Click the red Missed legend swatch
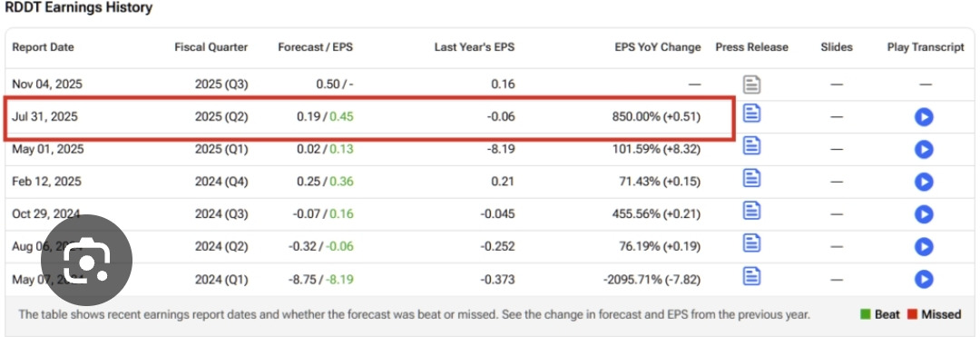The height and width of the screenshot is (337, 980). tap(911, 314)
